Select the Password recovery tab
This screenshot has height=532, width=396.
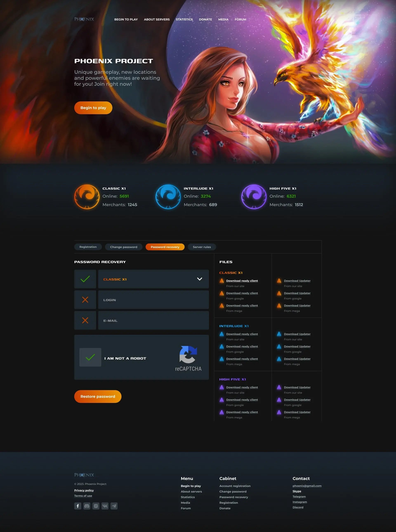pyautogui.click(x=165, y=247)
